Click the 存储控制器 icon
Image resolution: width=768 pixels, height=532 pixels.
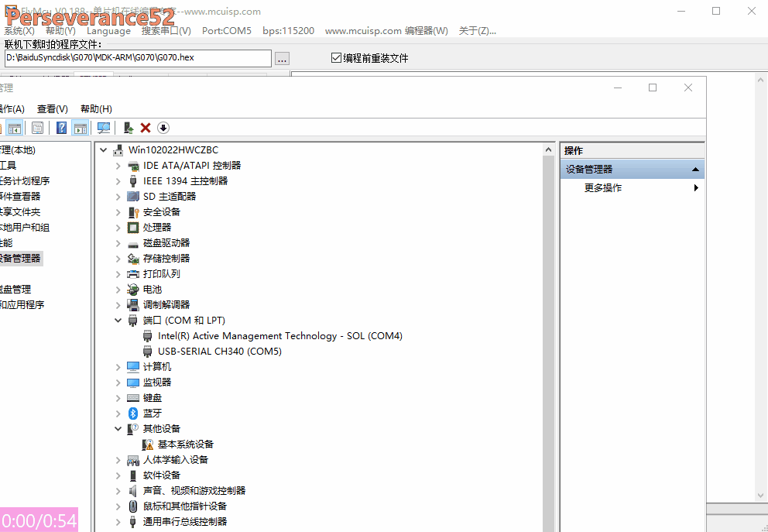pos(133,259)
